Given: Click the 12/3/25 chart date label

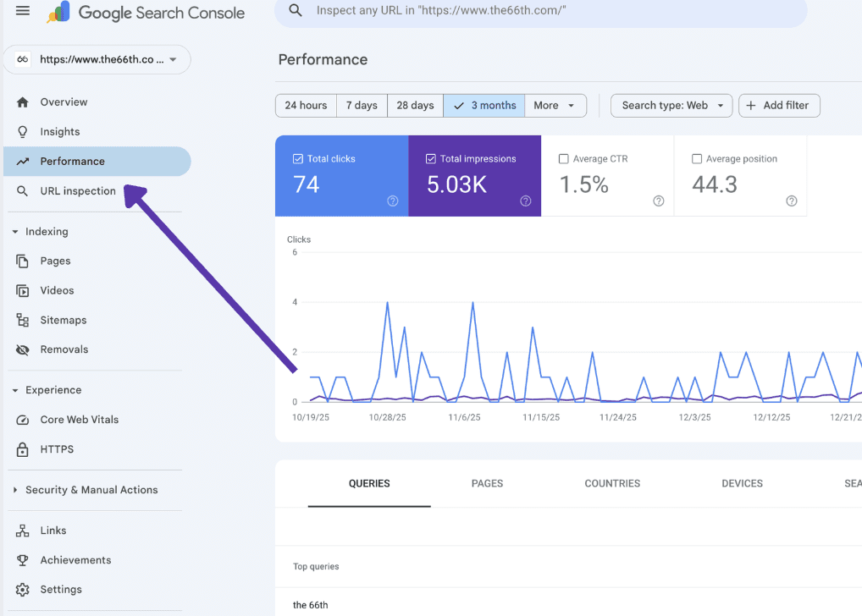Looking at the screenshot, I should tap(695, 418).
